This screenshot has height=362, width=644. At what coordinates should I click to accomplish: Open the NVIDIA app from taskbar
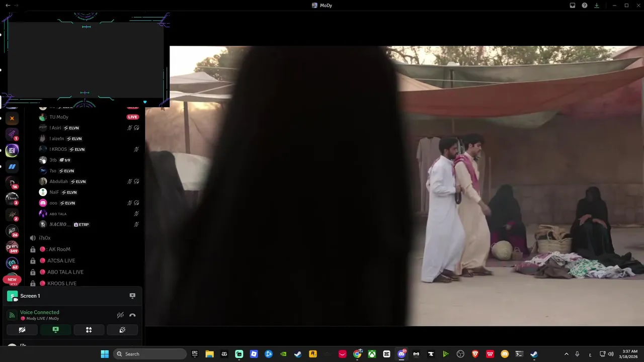point(283,354)
